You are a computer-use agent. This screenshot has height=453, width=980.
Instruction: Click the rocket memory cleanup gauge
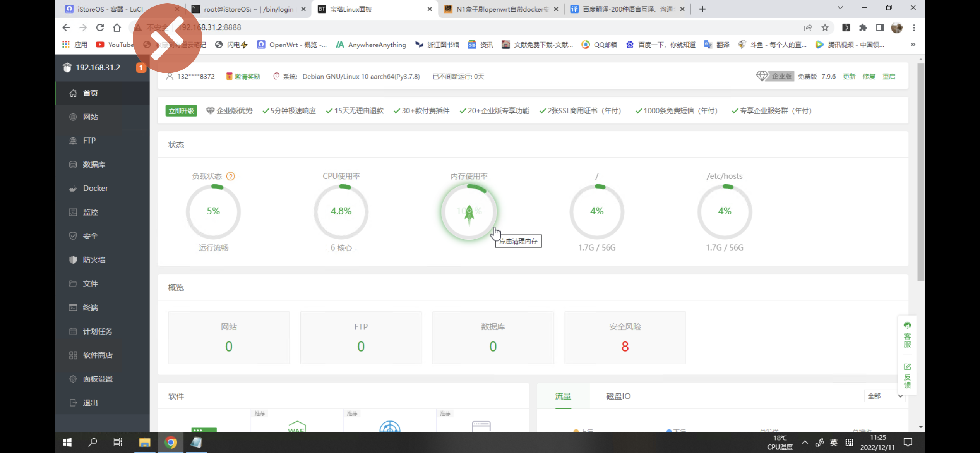click(469, 211)
